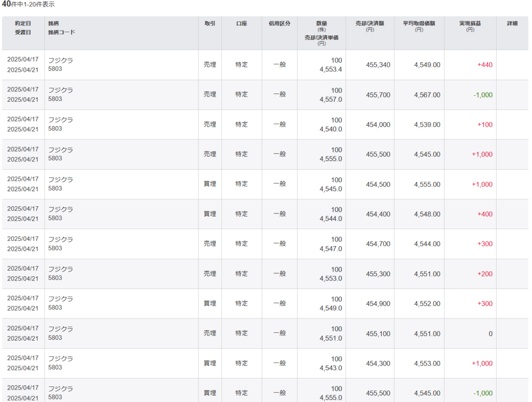Click the 売却/決済額 column header
Screen dimensions: 532x402
369,23
